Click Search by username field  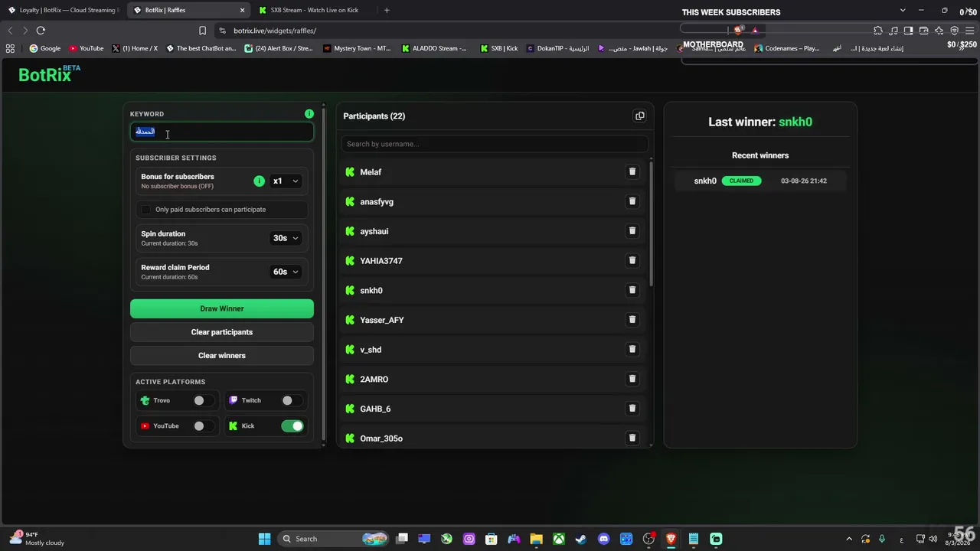(495, 144)
